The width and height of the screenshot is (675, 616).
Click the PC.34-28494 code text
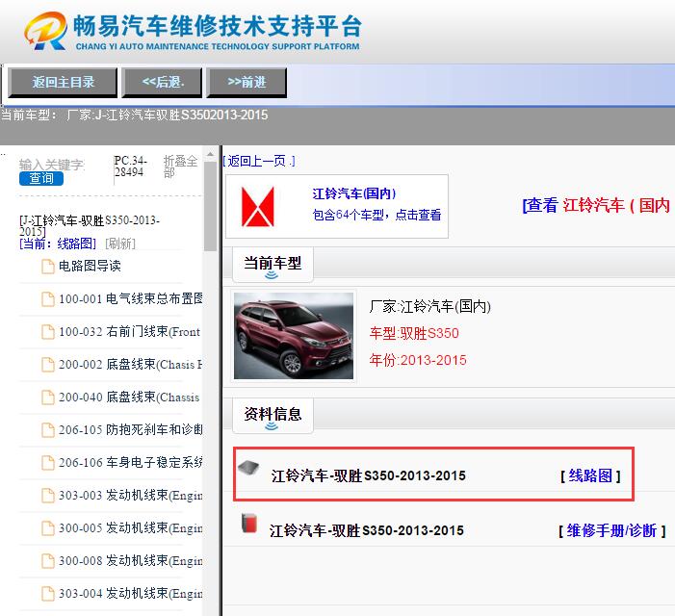(x=130, y=167)
